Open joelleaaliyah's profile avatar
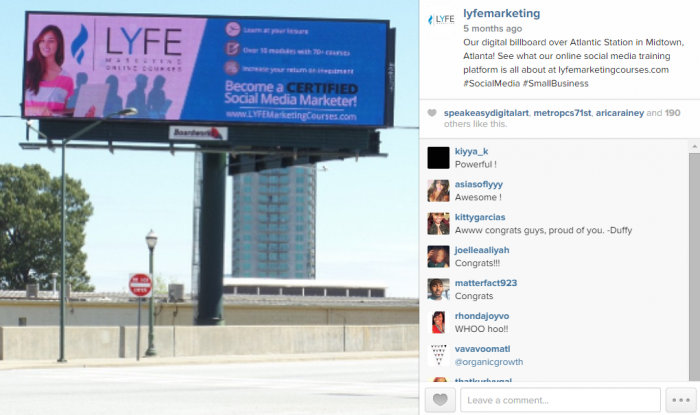Image resolution: width=700 pixels, height=415 pixels. pos(438,257)
